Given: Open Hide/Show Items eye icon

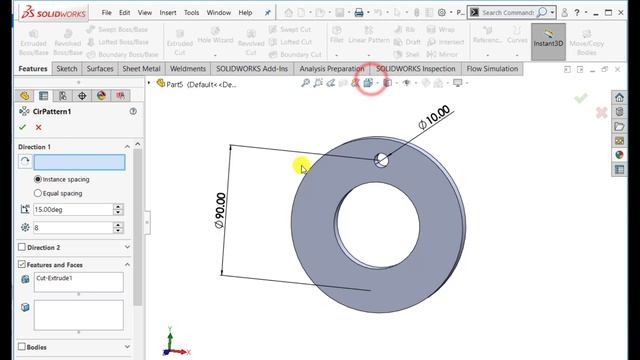Looking at the screenshot, I should tap(407, 83).
